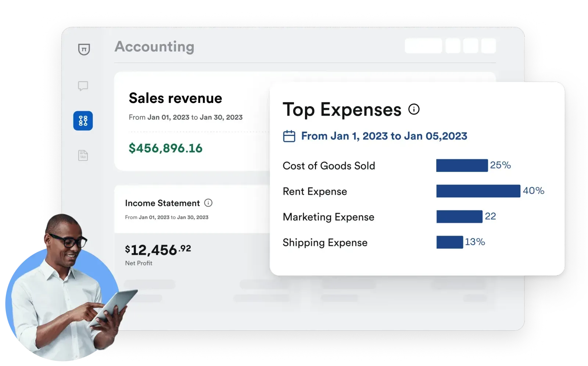The width and height of the screenshot is (588, 366).
Task: Click the $12,456.92 net profit value
Action: 158,250
